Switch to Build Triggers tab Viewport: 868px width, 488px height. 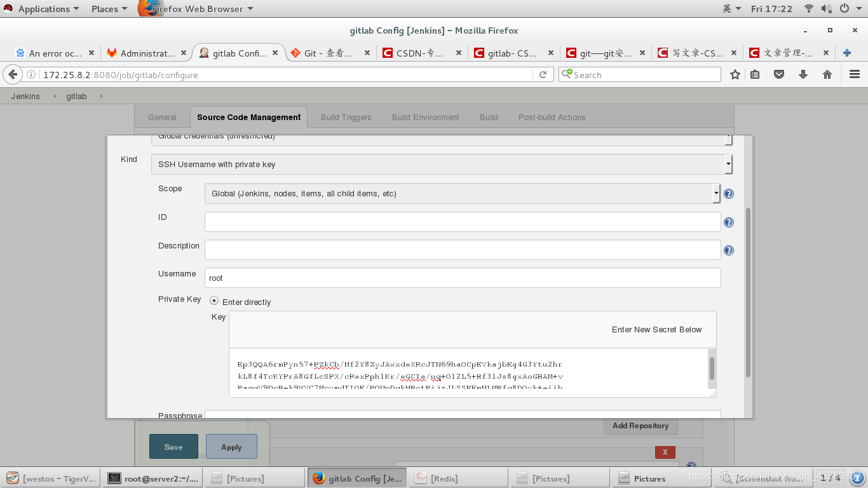346,117
